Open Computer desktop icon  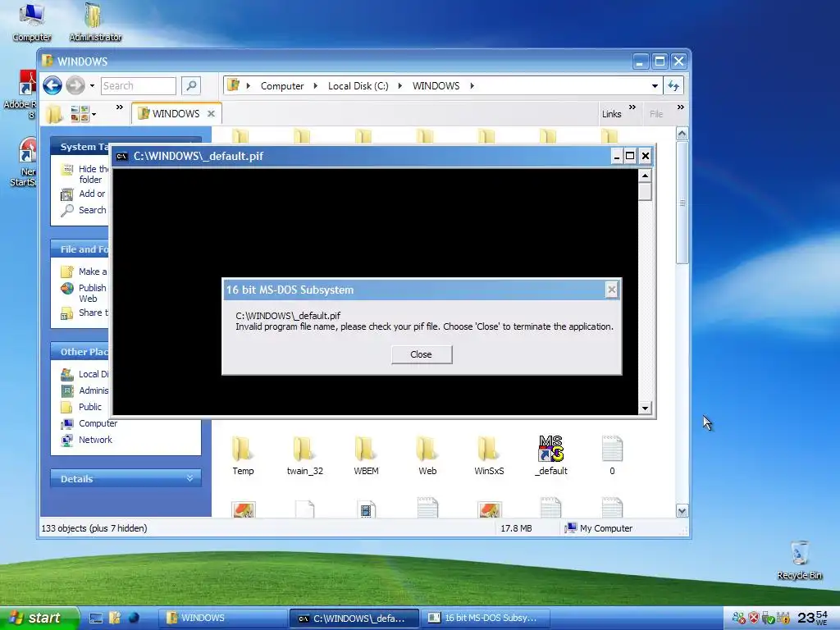(32, 22)
